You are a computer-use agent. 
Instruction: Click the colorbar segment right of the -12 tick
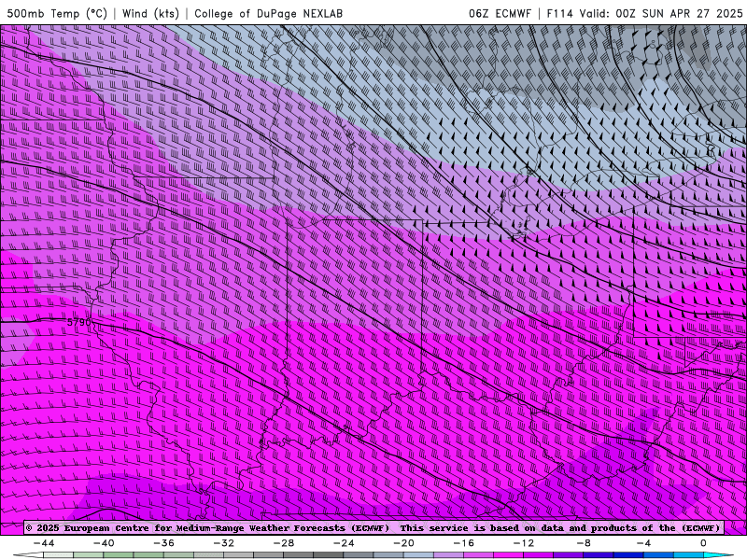point(539,555)
